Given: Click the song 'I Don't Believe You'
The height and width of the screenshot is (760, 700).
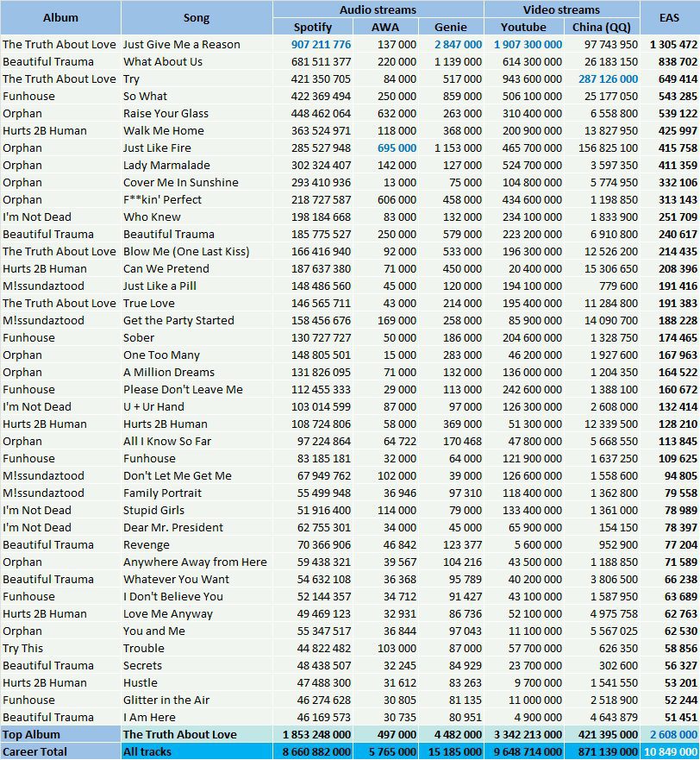Looking at the screenshot, I should click(173, 597).
